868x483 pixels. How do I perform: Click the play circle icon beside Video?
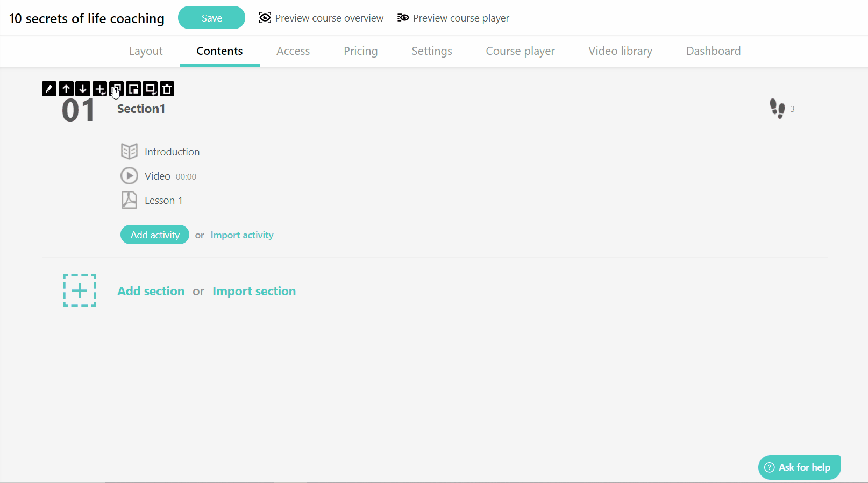129,176
